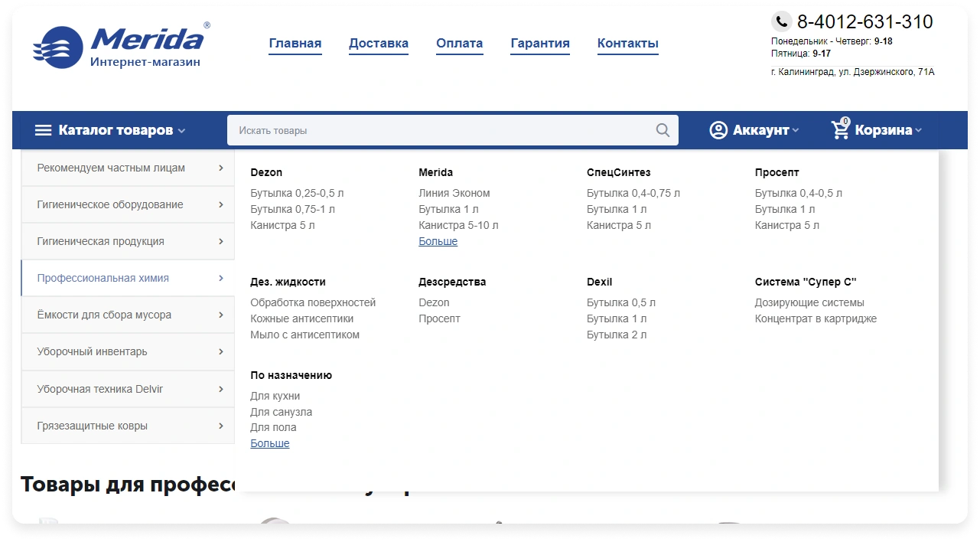Select Просепт under Дезсредства
Viewport: 980px width, 542px height.
[440, 318]
